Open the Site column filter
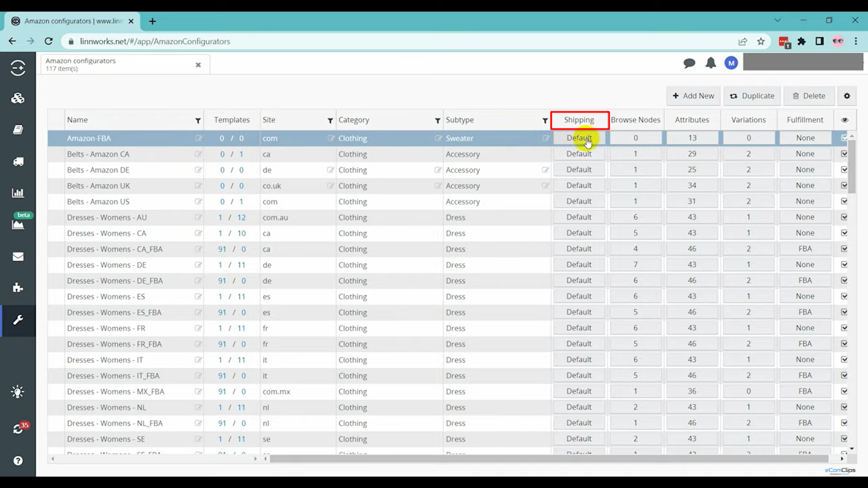The width and height of the screenshot is (868, 488). (330, 120)
